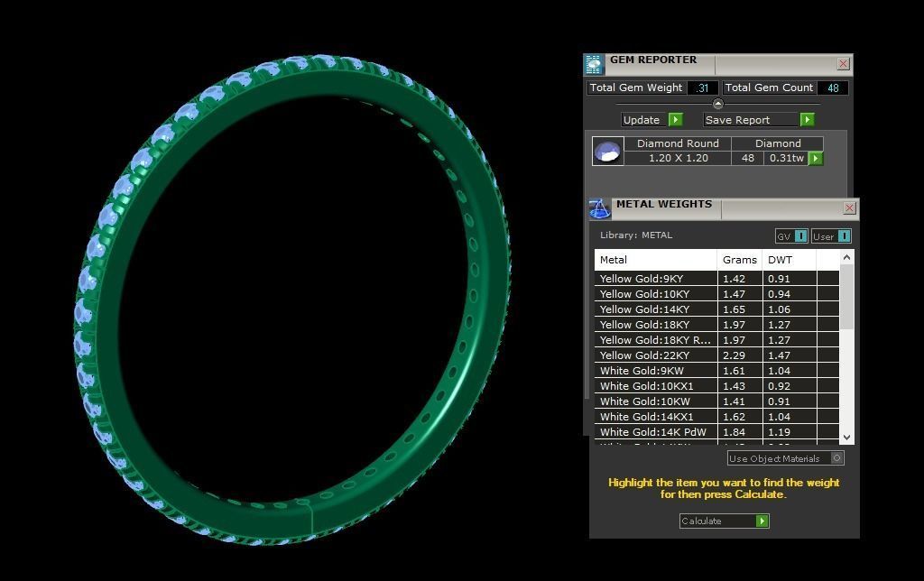
Task: Click the Metal column header
Action: click(655, 260)
